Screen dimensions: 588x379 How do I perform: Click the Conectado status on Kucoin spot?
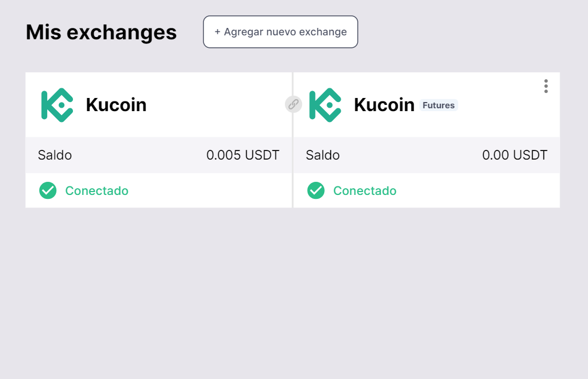[x=97, y=191]
